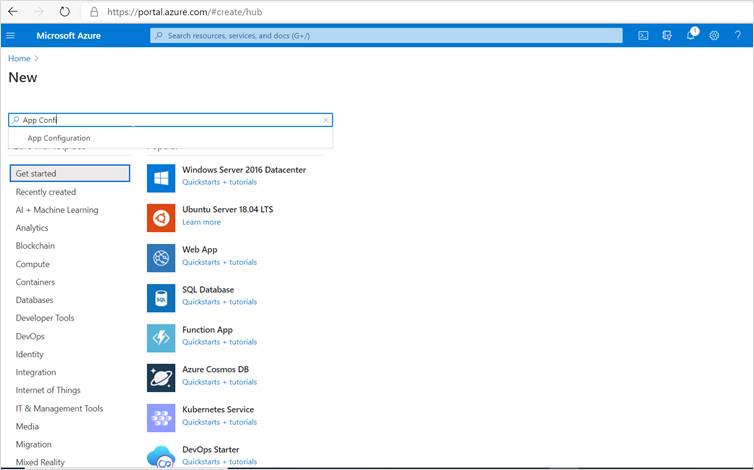Open Function App Quickstarts + tutorials link
The height and width of the screenshot is (470, 754).
219,342
